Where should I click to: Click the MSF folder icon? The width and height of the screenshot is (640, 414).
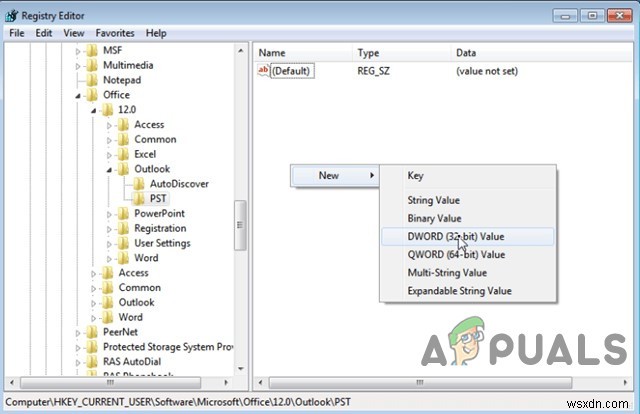coord(92,50)
